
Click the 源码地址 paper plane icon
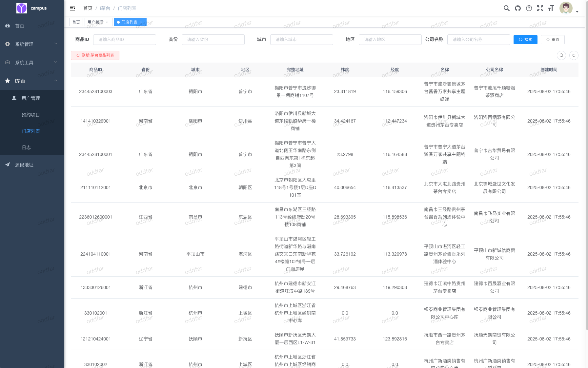(8, 165)
